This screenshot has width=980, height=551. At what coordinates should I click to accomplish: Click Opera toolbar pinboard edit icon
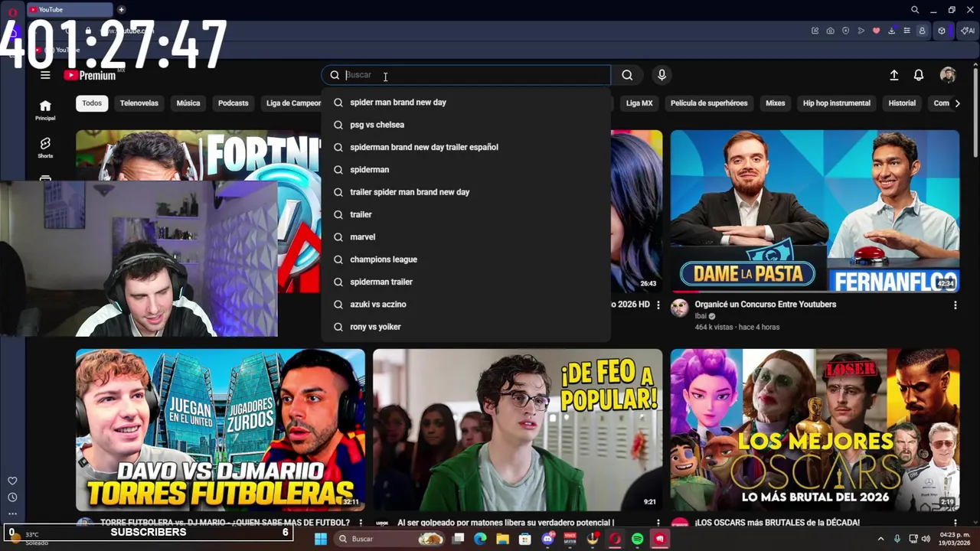tap(815, 31)
